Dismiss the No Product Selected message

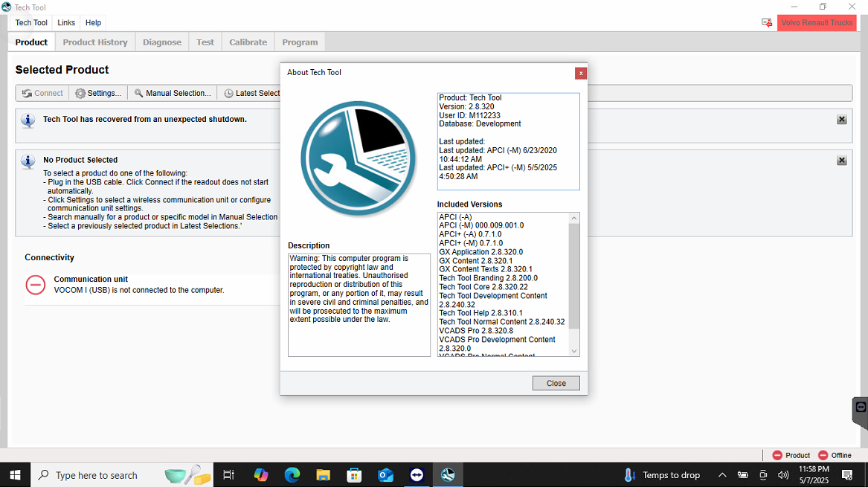pyautogui.click(x=841, y=161)
